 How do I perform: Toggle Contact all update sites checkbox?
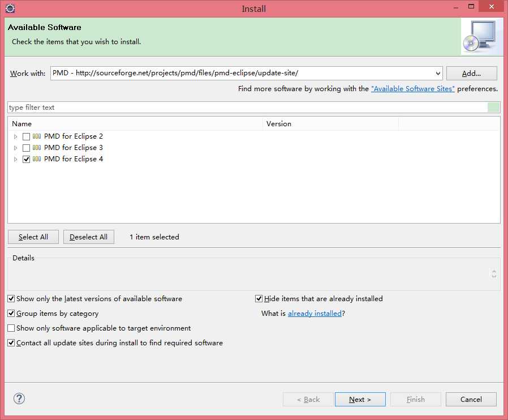[11, 342]
